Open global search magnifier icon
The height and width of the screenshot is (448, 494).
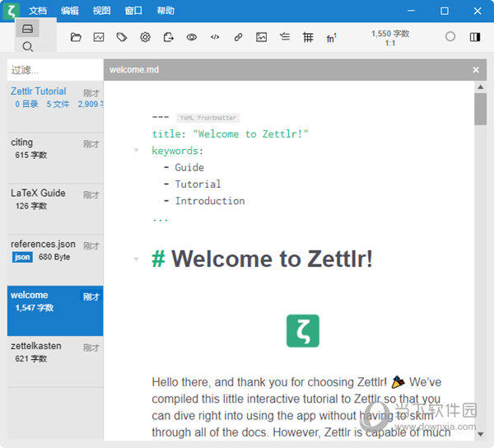point(27,47)
